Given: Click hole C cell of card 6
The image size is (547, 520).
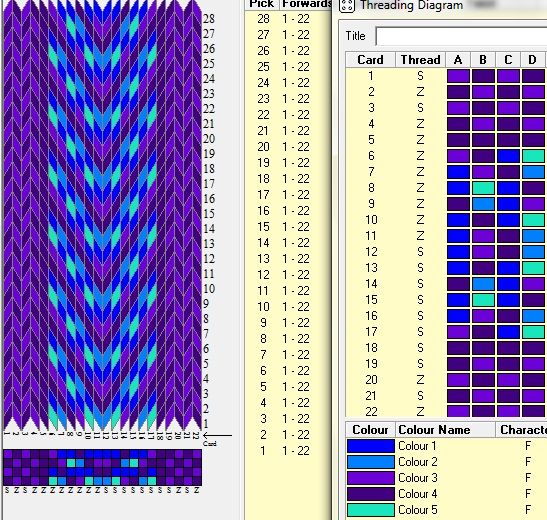Looking at the screenshot, I should [508, 156].
